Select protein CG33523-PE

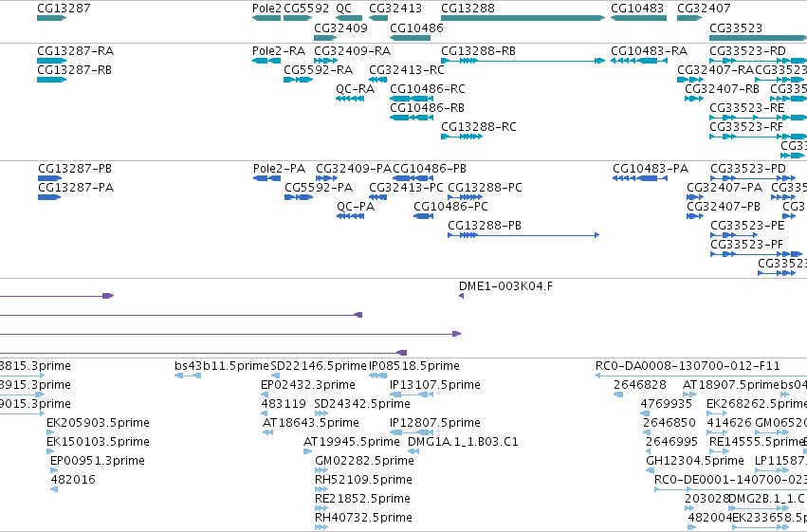[x=747, y=226]
